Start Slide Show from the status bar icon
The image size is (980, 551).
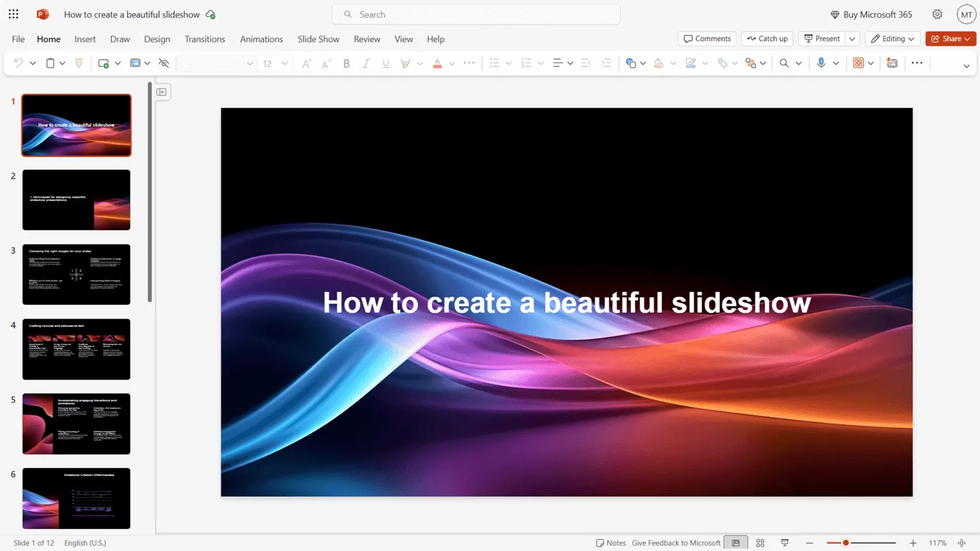(784, 543)
